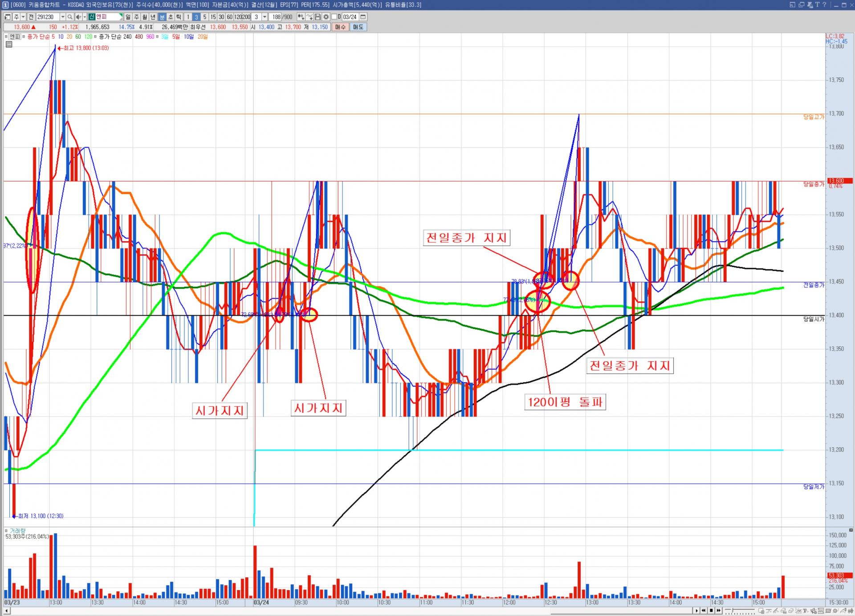This screenshot has height=616, width=855.
Task: Click the chart settings gear icon
Action: point(326,17)
